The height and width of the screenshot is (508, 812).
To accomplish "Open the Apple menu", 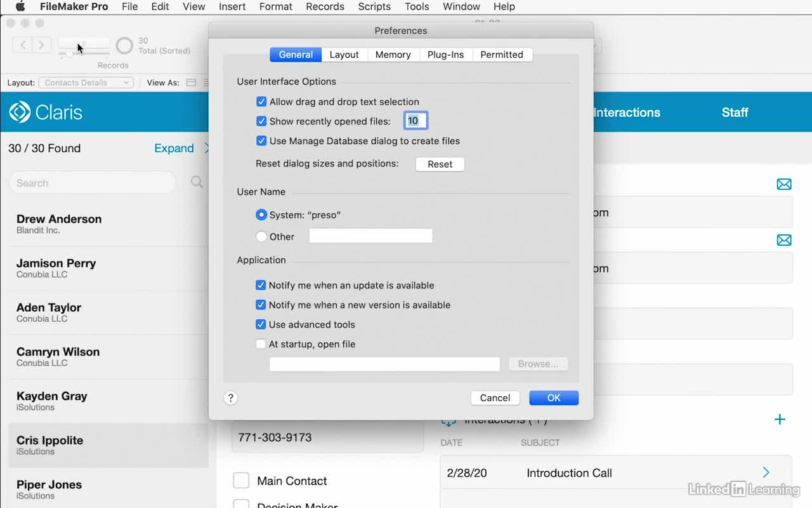I will (20, 6).
